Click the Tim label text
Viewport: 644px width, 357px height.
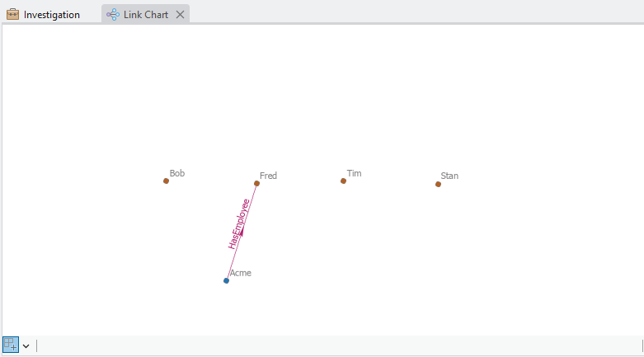pos(354,173)
